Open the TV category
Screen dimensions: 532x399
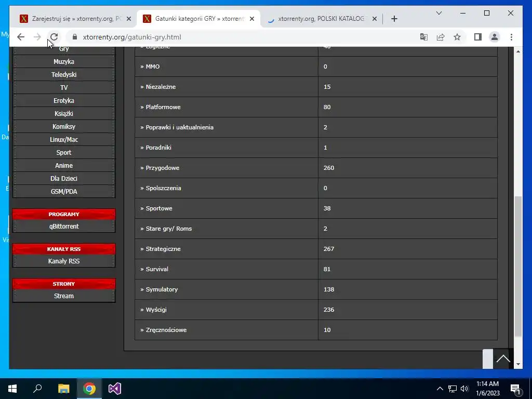[x=64, y=87]
